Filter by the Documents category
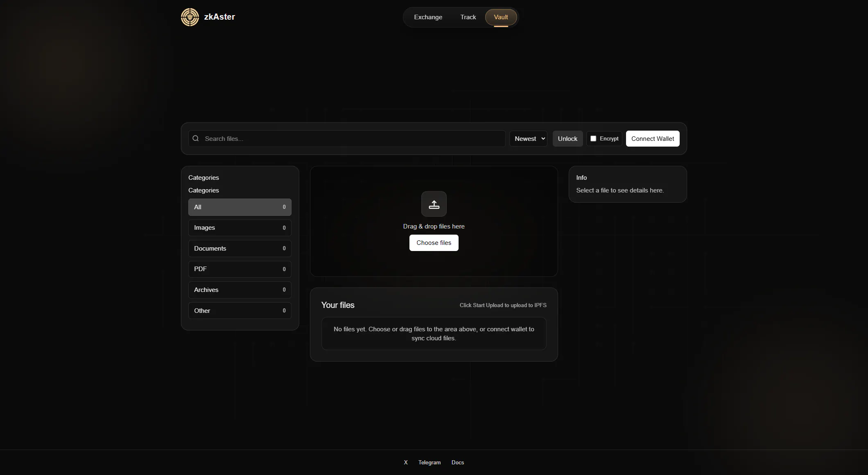 240,249
